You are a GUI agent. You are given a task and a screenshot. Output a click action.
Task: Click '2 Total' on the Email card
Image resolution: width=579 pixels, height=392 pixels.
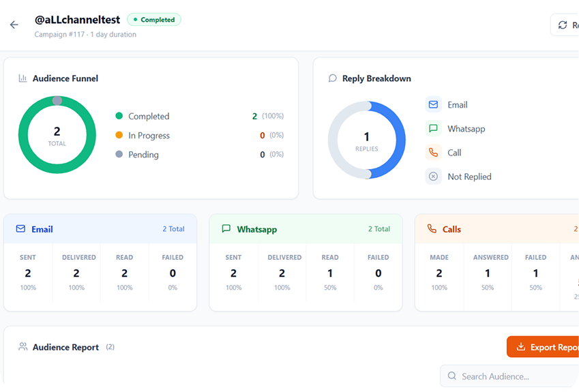click(x=173, y=229)
